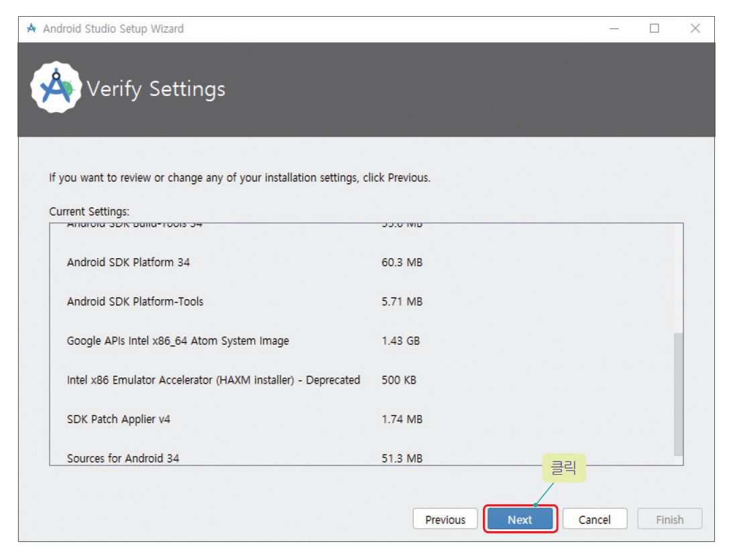Close the Setup Wizard window

coord(695,29)
